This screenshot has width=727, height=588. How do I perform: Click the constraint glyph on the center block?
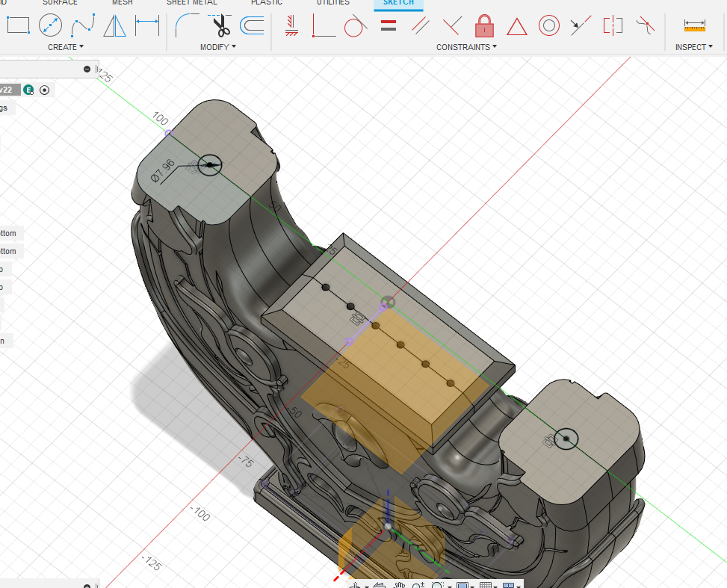357,319
